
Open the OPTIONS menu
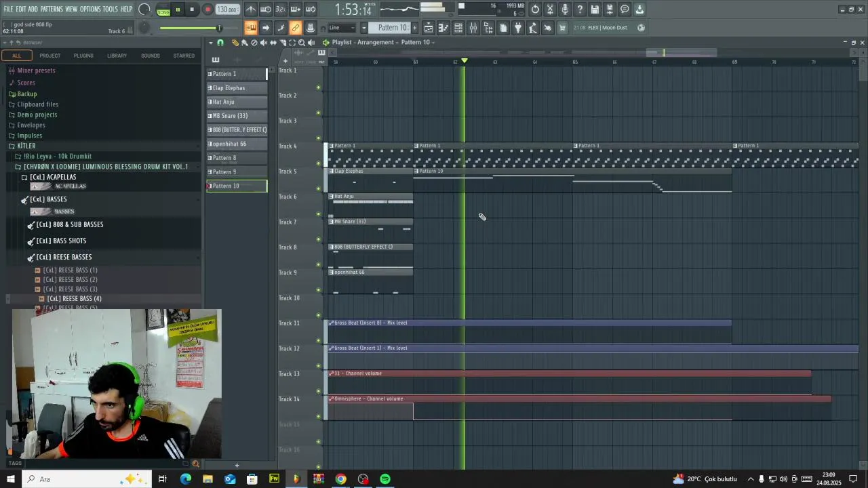pyautogui.click(x=90, y=9)
